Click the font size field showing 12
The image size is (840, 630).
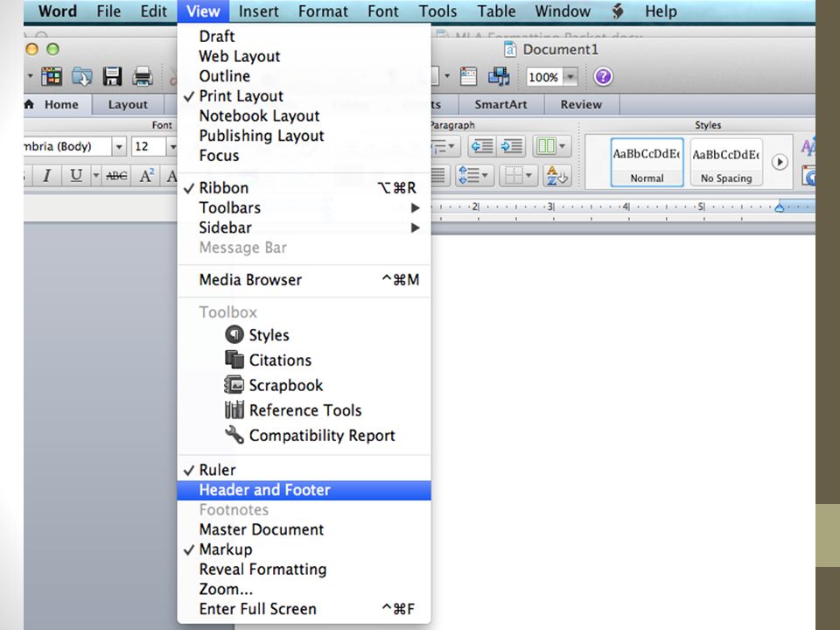pos(149,146)
